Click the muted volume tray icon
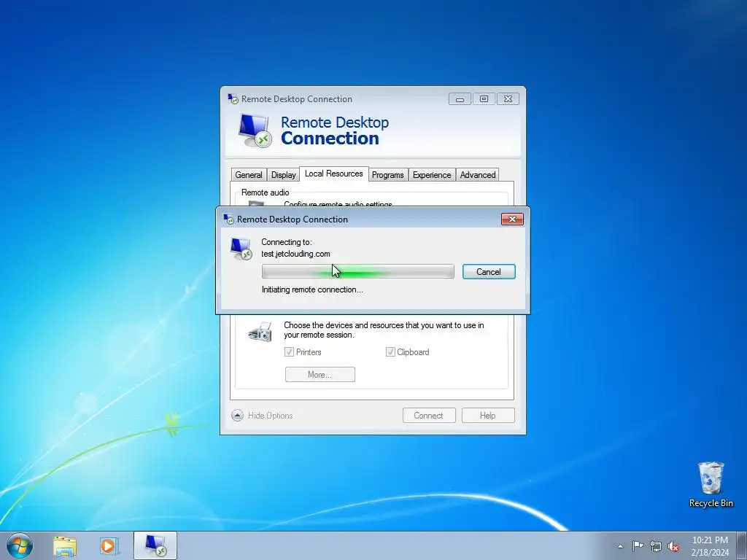 pos(673,546)
